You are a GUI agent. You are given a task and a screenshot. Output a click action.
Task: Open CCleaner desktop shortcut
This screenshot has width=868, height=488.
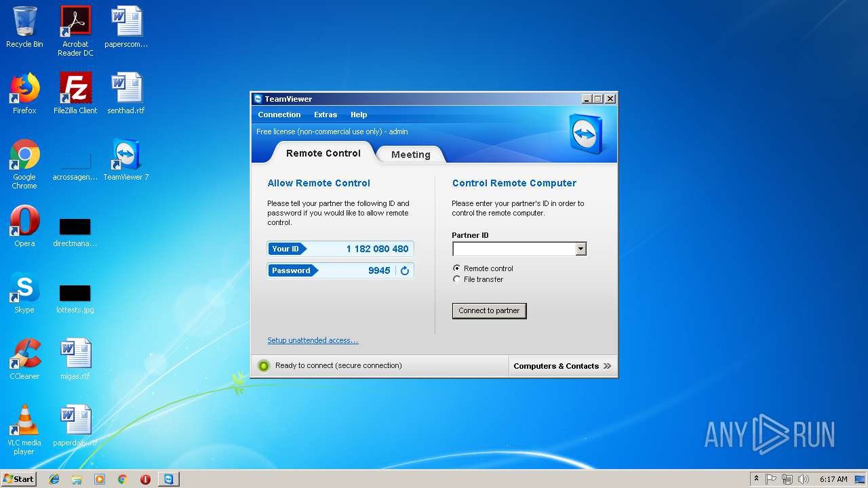pyautogui.click(x=24, y=359)
